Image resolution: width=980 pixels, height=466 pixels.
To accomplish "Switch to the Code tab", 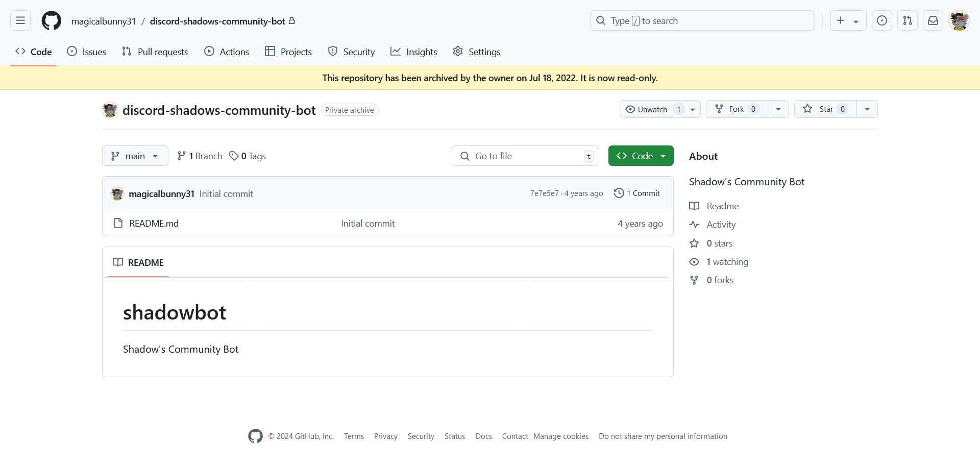I will (34, 52).
